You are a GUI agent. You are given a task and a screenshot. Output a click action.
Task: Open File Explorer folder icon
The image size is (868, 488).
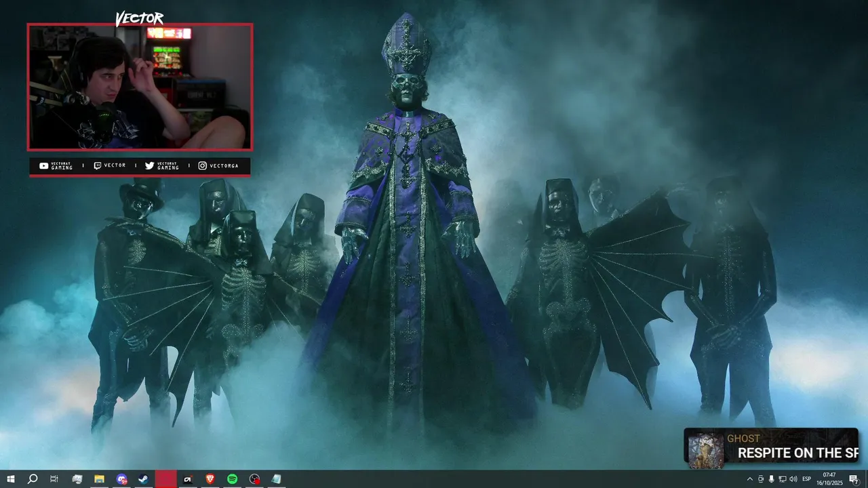(99, 479)
